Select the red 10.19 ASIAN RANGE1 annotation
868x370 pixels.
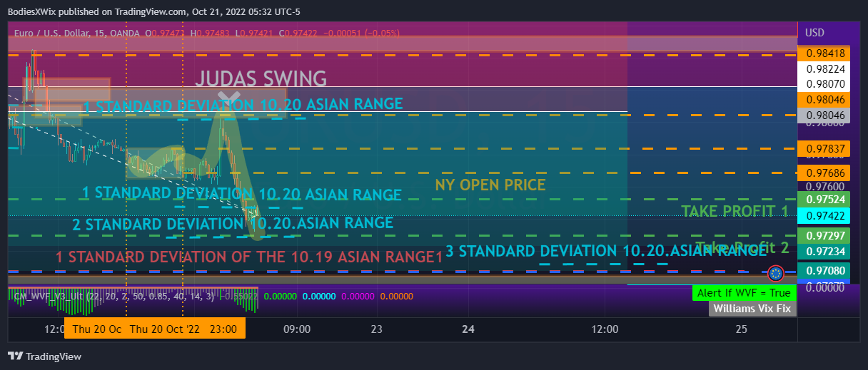coord(250,257)
